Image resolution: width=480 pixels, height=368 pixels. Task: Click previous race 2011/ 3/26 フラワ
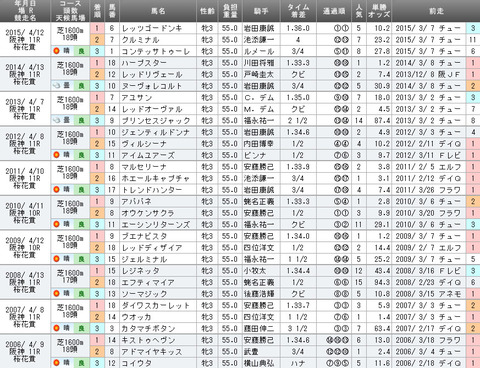tap(429, 190)
